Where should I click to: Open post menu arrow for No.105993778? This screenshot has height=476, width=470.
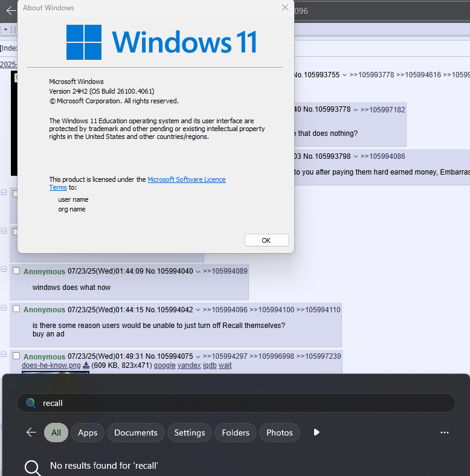point(356,110)
